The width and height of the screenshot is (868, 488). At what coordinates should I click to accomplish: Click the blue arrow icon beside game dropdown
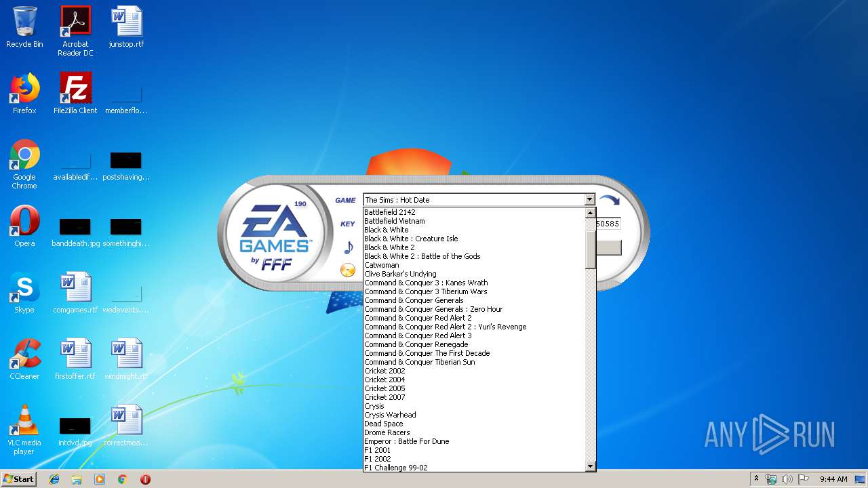pos(609,200)
